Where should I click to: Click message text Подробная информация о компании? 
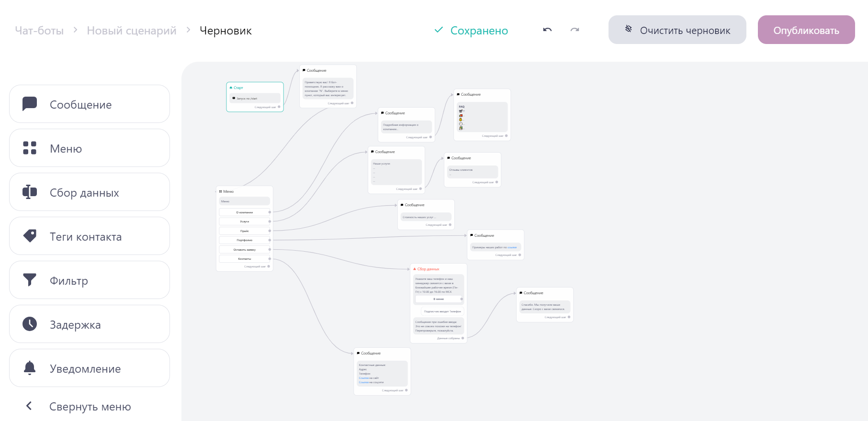406,127
